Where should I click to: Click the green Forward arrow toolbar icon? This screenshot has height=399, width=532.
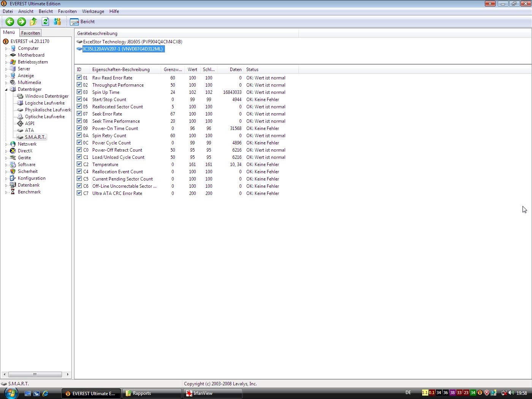[22, 22]
